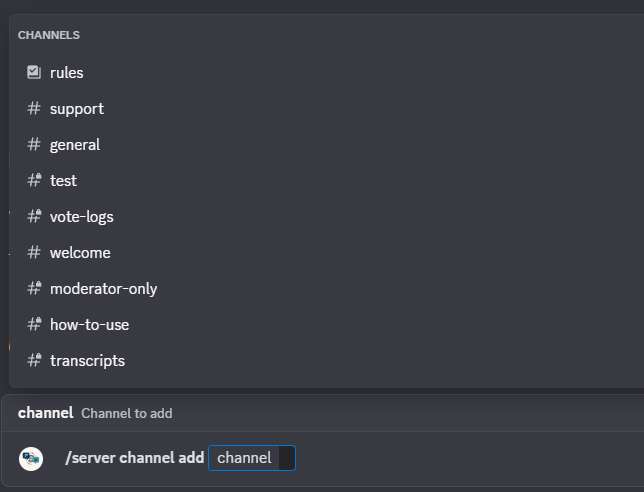Choose vote-logs as the channel
644x492 pixels.
tap(82, 216)
